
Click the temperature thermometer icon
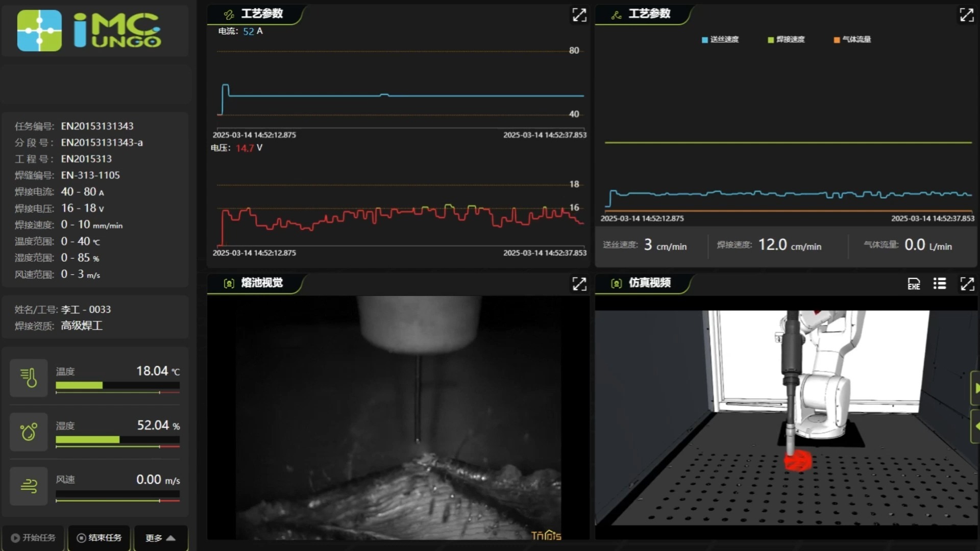(x=29, y=378)
